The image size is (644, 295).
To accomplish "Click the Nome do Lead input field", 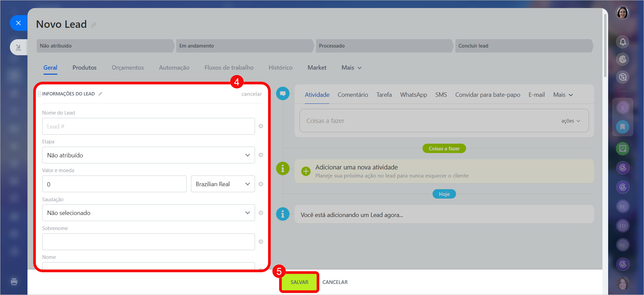I will (x=148, y=126).
